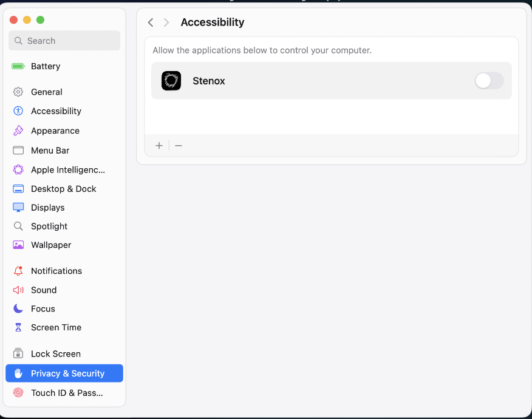Select Touch ID & Password settings
The height and width of the screenshot is (419, 532).
(64, 393)
